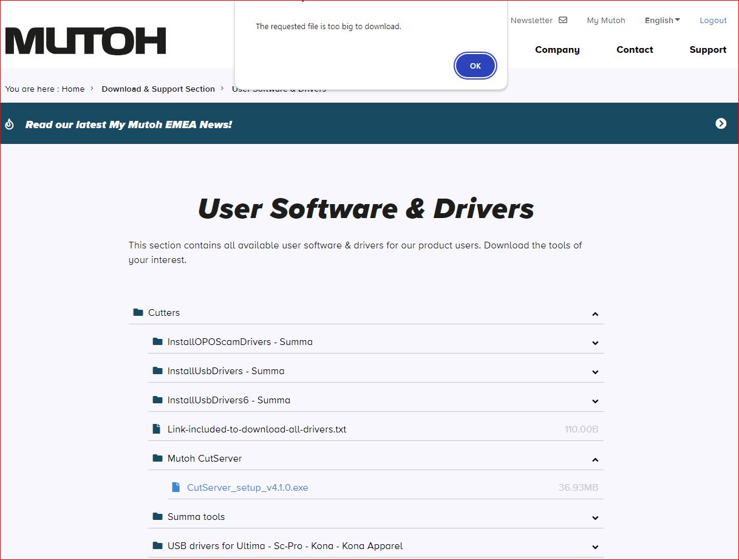Click the 110.00B file size text
739x560 pixels.
click(581, 429)
